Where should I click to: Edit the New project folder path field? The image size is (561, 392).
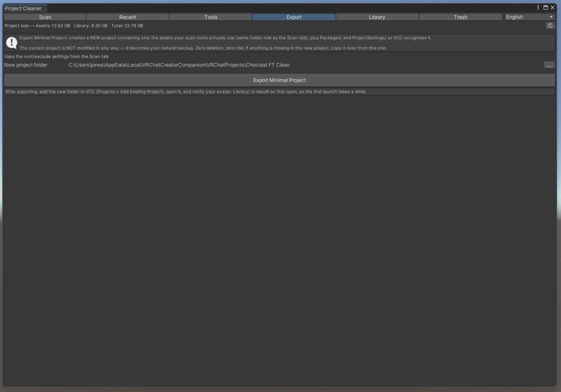point(305,65)
